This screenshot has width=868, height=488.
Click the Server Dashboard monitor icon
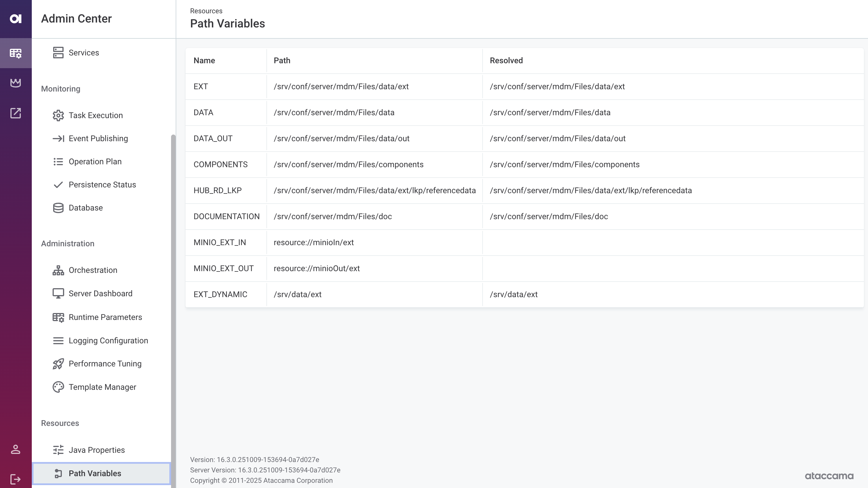click(58, 293)
